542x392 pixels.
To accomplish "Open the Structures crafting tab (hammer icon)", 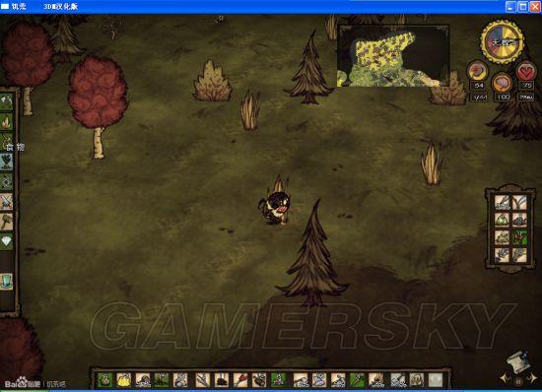I will 6,222.
